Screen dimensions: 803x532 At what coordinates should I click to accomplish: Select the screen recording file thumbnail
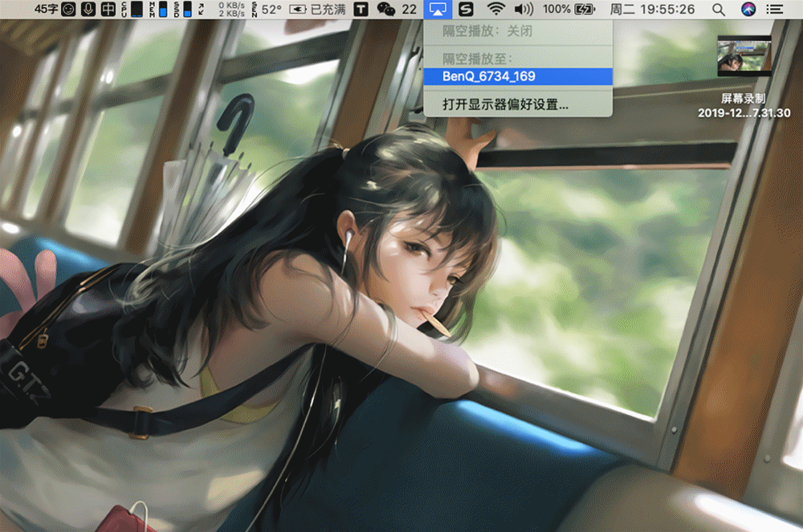pos(744,55)
